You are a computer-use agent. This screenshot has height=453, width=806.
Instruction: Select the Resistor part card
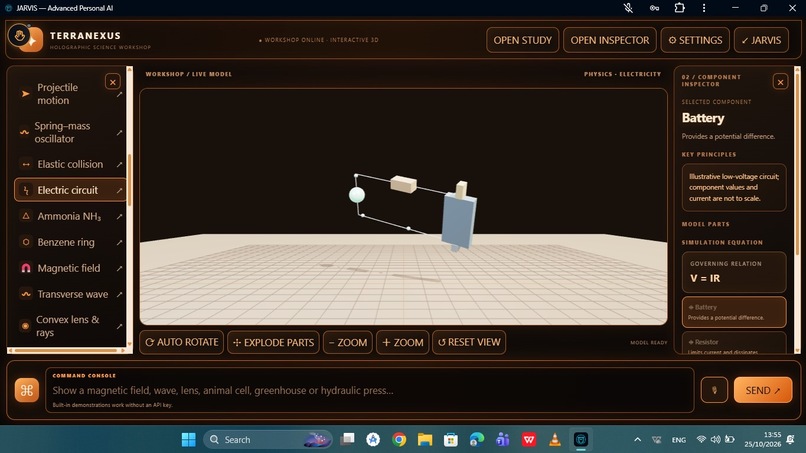734,343
